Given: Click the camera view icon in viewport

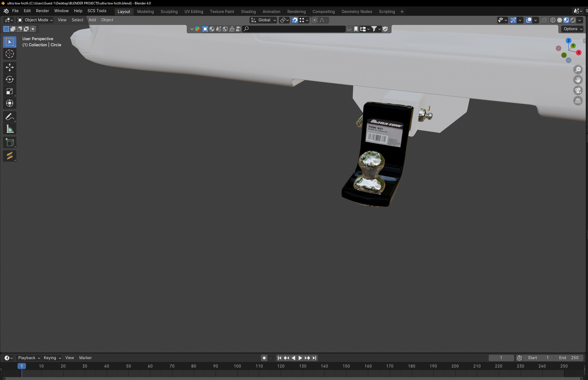Looking at the screenshot, I should click(x=578, y=90).
